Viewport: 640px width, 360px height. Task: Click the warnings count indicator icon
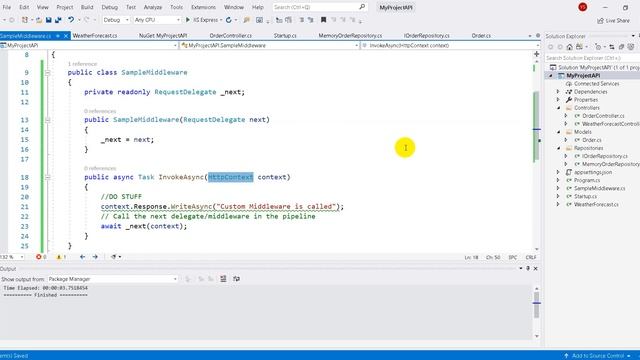tap(59, 257)
